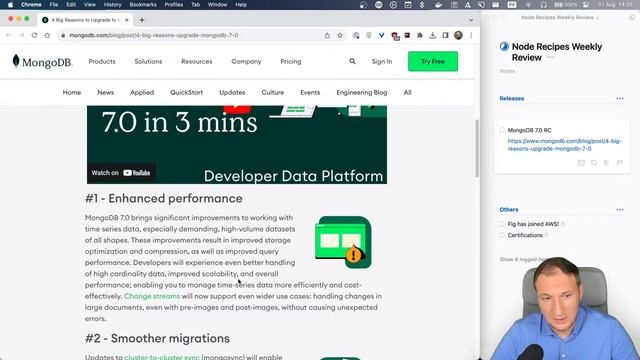This screenshot has width=640, height=360.
Task: Bookmark this page with the star icon
Action: coord(340,36)
